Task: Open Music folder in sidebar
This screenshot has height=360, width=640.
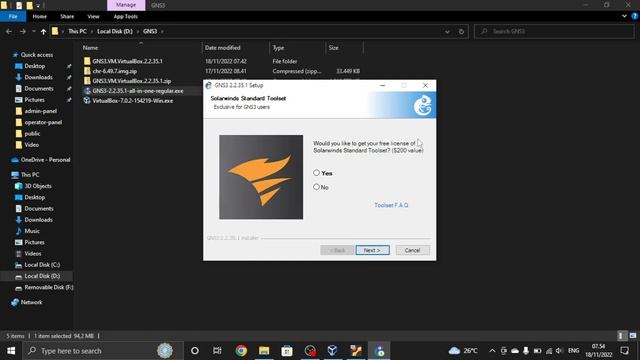Action: pos(32,231)
